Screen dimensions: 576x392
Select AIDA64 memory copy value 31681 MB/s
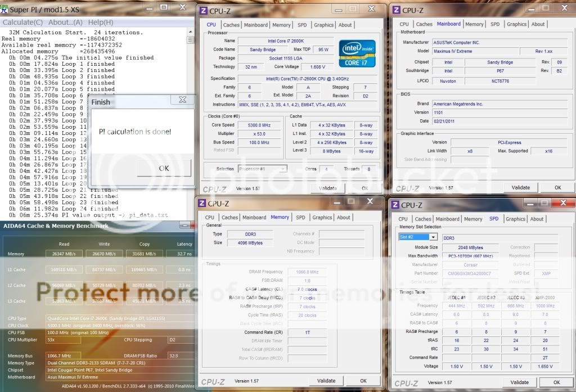pyautogui.click(x=144, y=254)
